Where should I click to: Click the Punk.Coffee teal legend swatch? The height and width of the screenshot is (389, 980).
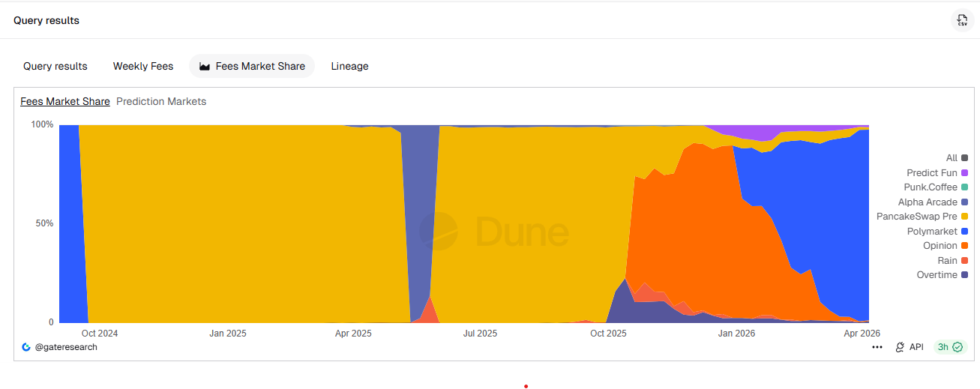[x=964, y=187]
